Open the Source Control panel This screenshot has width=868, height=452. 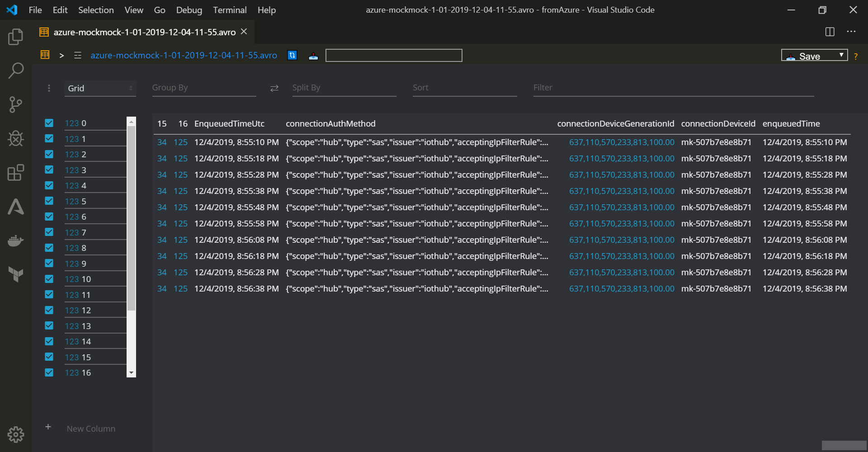click(x=16, y=104)
